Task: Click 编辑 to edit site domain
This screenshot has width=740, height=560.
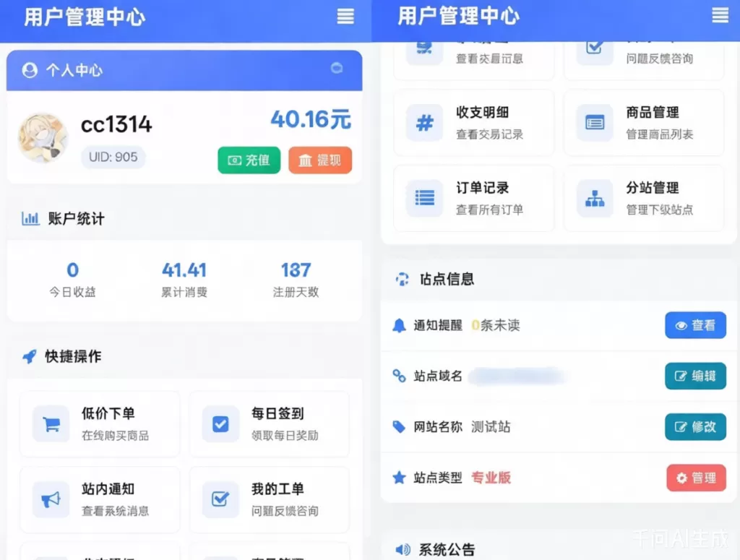Action: 695,376
